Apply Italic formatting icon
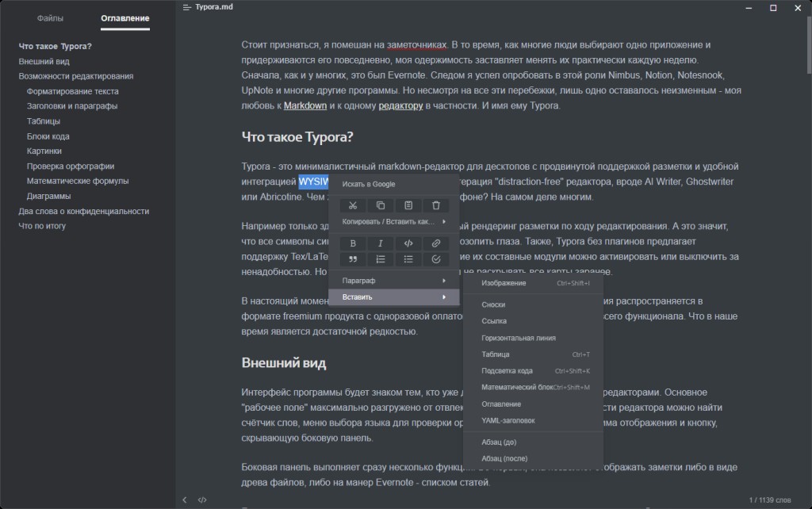 click(x=381, y=243)
